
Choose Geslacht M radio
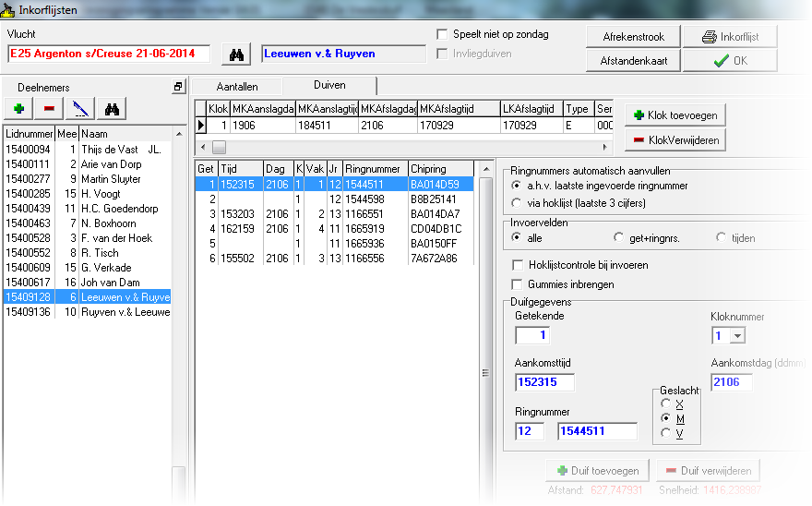pyautogui.click(x=666, y=418)
